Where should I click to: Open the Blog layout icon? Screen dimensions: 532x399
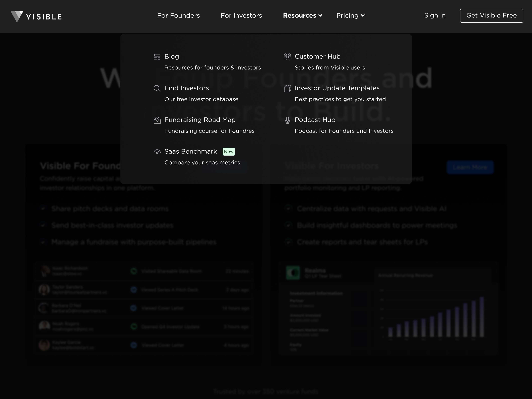pyautogui.click(x=157, y=57)
